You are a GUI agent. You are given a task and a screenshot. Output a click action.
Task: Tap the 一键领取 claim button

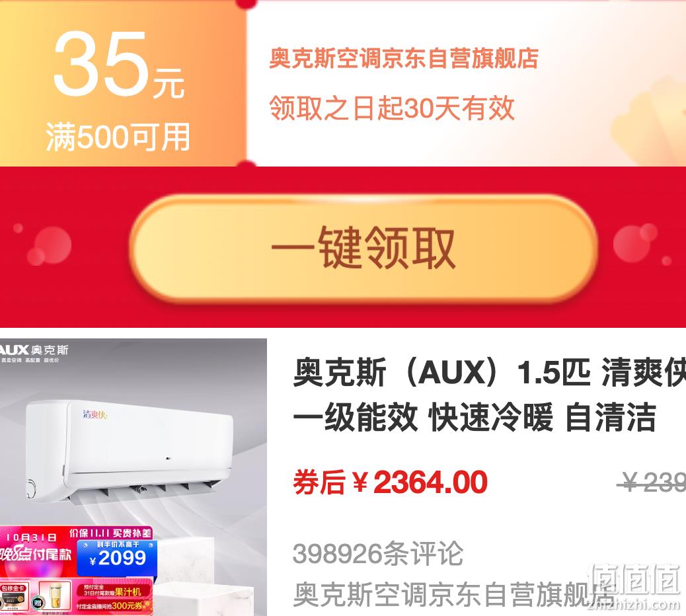tap(364, 249)
